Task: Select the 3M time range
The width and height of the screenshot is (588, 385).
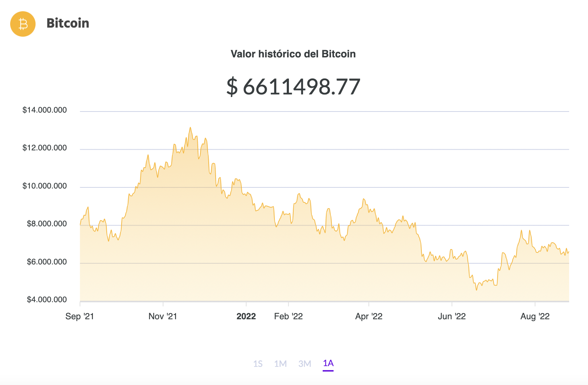Action: pyautogui.click(x=305, y=363)
